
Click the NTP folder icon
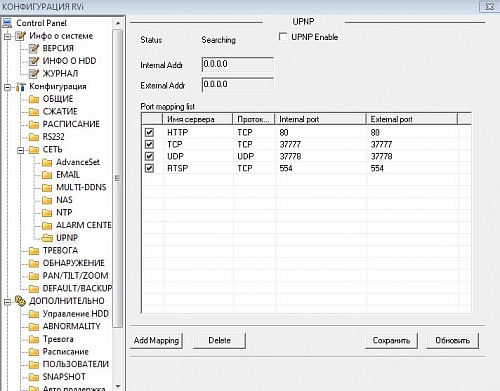point(47,213)
